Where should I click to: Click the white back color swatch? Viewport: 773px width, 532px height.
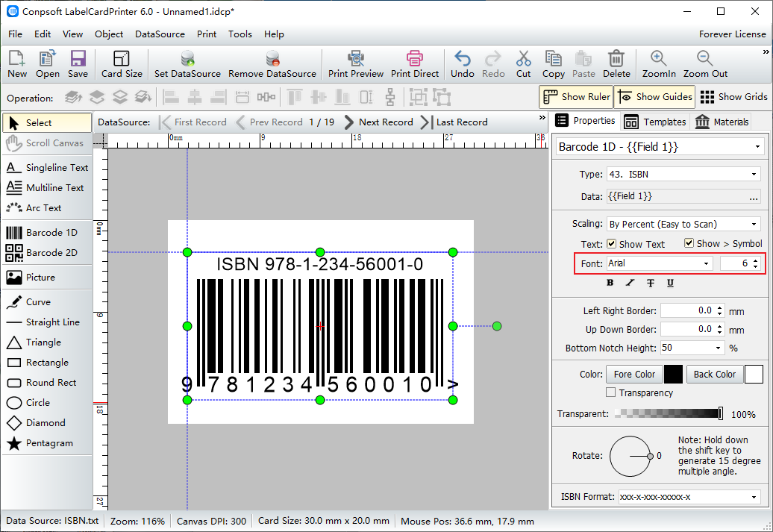coord(754,375)
